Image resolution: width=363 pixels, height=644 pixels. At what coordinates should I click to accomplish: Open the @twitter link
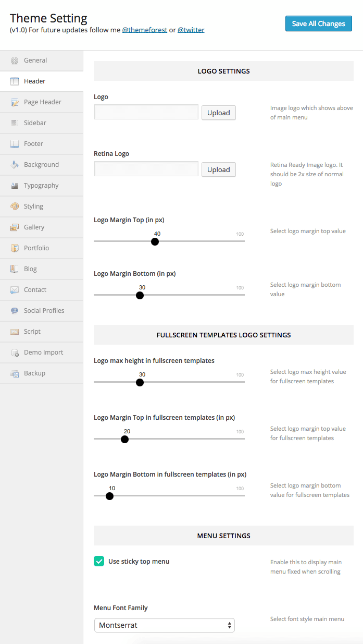click(191, 30)
